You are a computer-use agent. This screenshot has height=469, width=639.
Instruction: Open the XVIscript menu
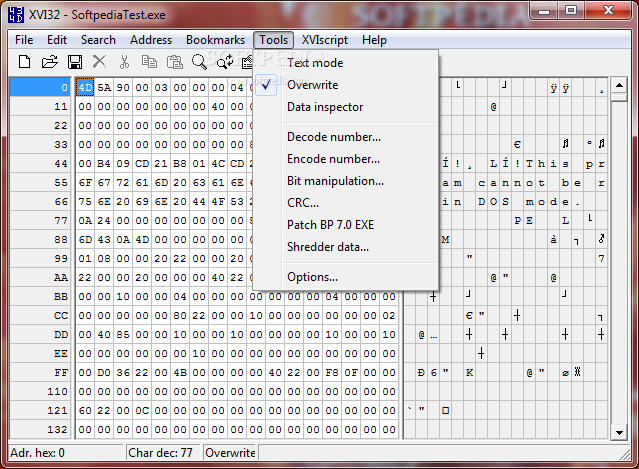point(325,40)
